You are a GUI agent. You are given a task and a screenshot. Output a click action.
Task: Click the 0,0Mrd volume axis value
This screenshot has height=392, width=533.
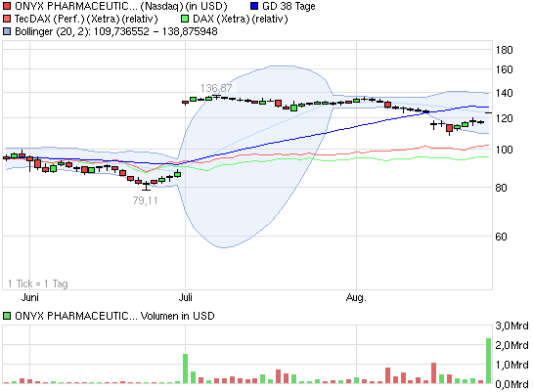click(511, 384)
